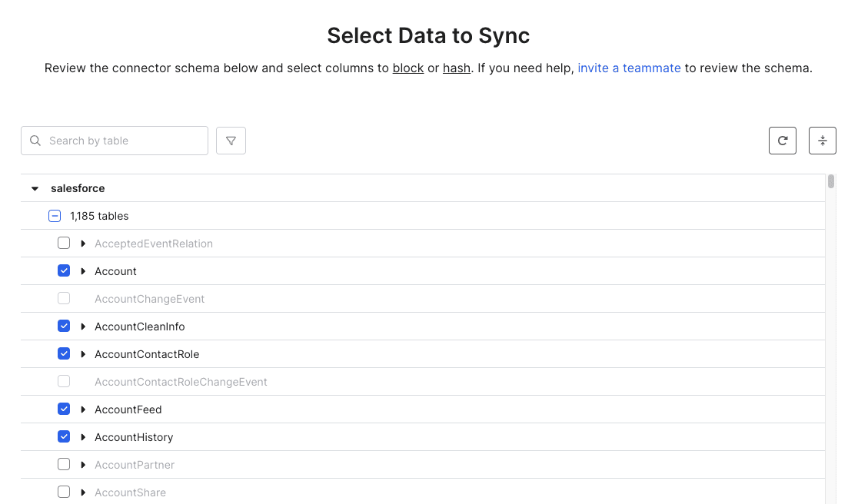Click the 'AccountContactRole' table name
Viewport: 848px width, 504px height.
pos(147,354)
